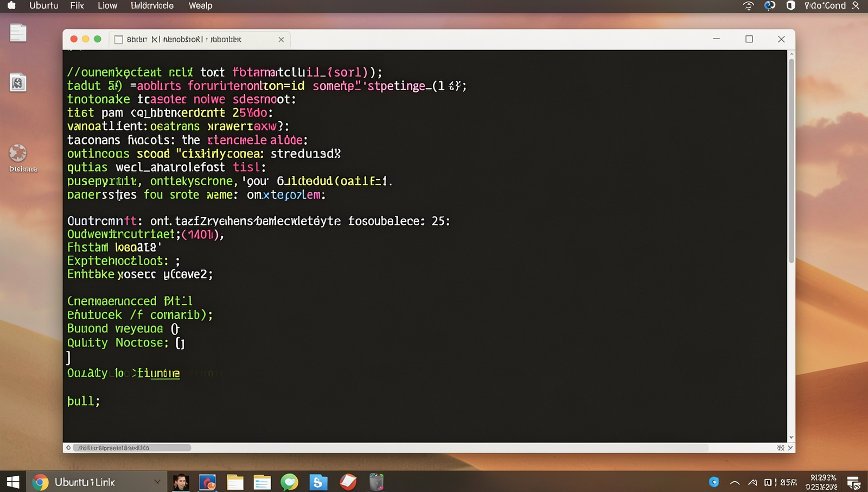Screen dimensions: 868x492
Task: Click the shield icon in top menu bar
Action: [x=790, y=5]
